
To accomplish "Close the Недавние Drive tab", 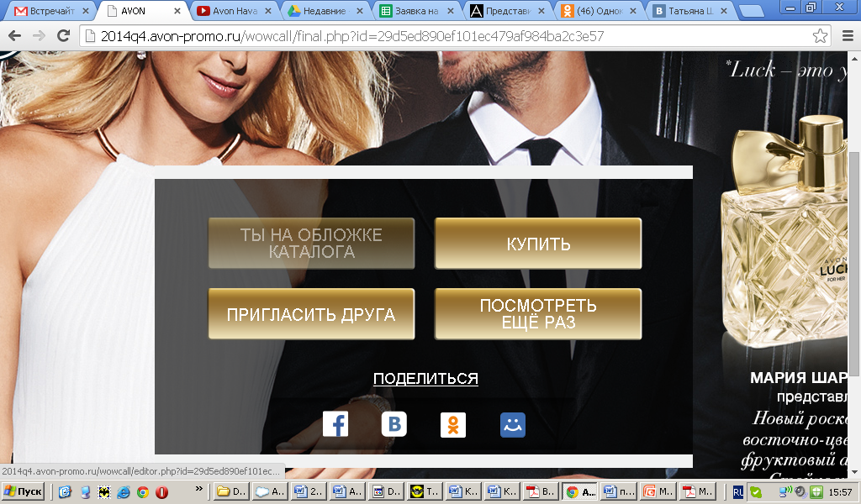I will [x=360, y=10].
